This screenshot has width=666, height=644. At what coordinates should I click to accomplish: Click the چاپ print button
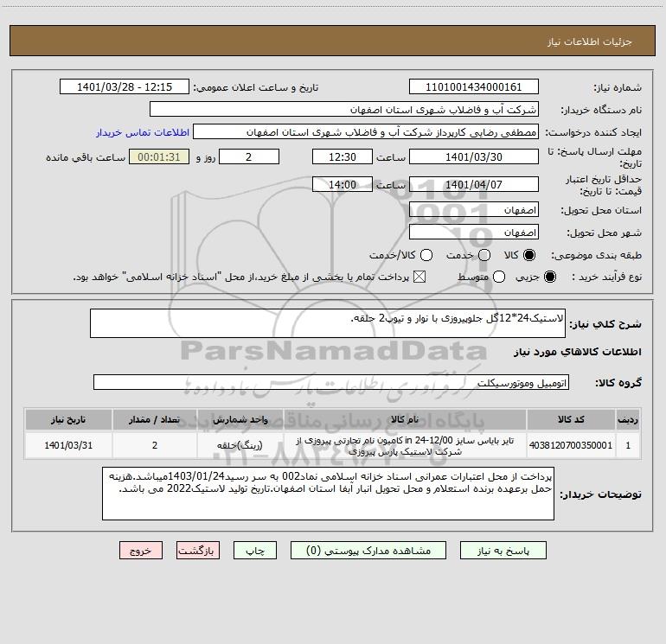[x=255, y=550]
